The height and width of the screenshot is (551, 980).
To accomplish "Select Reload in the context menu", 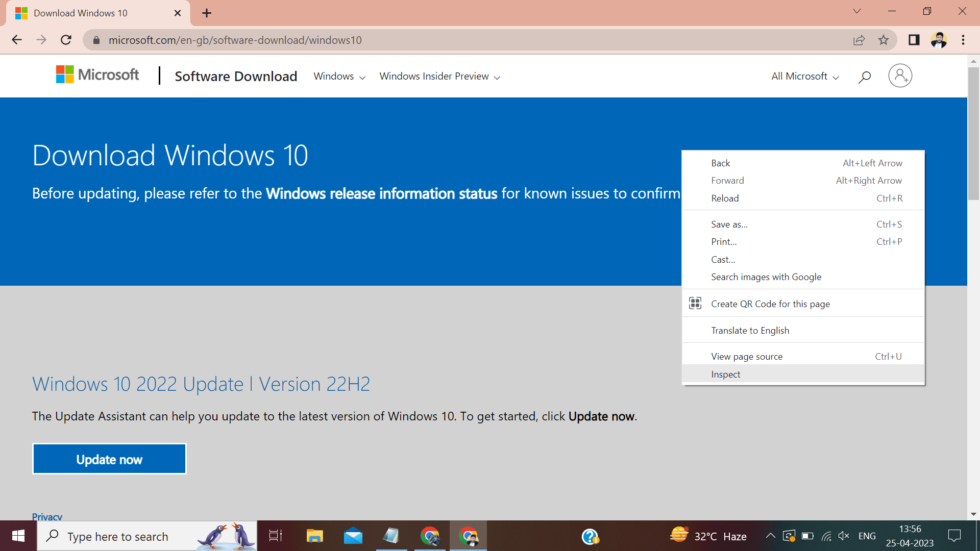I will [x=803, y=198].
